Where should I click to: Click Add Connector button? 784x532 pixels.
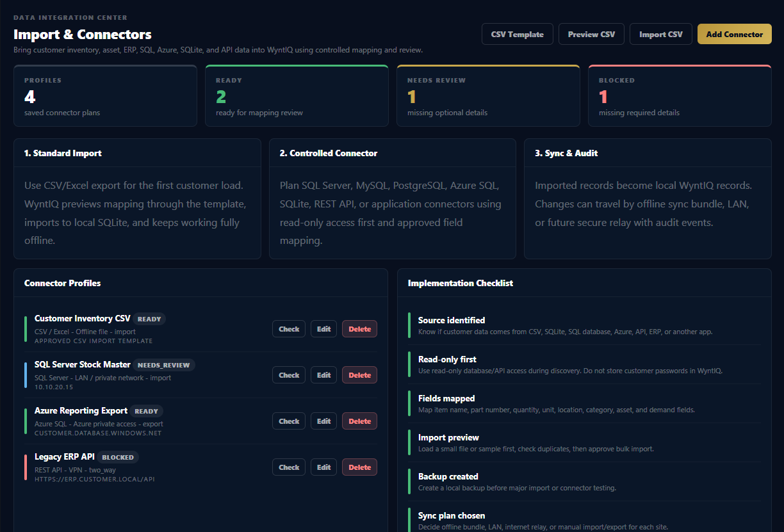(x=735, y=34)
